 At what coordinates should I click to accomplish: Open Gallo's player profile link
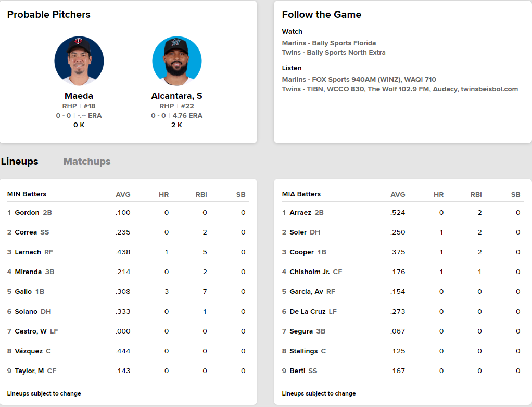23,292
